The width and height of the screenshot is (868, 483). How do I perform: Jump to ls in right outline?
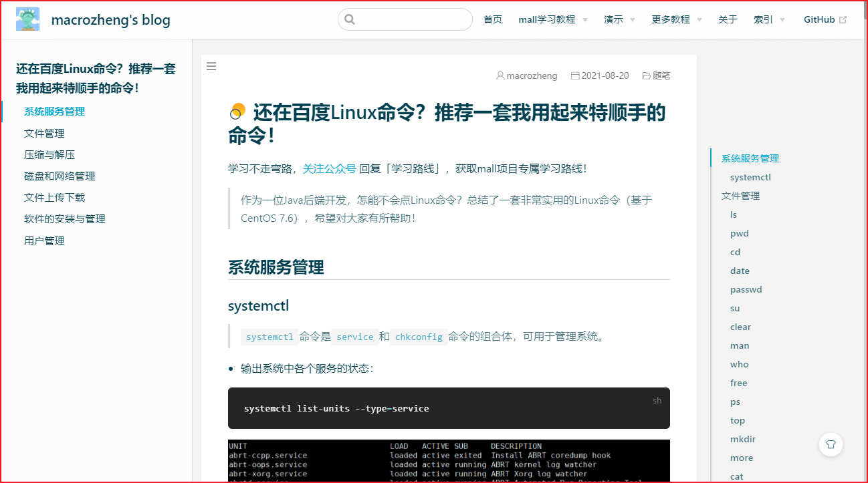point(734,214)
